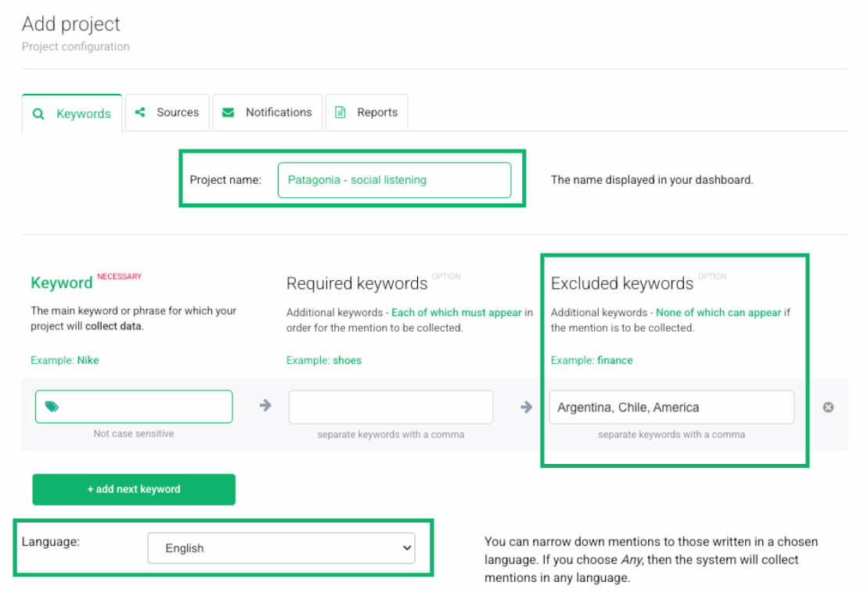
Task: Click the tag icon in Keyword field
Action: coord(52,407)
